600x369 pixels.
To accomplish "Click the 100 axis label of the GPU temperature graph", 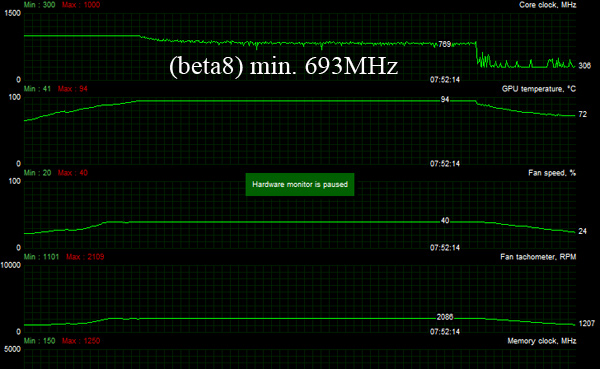I will pos(15,97).
